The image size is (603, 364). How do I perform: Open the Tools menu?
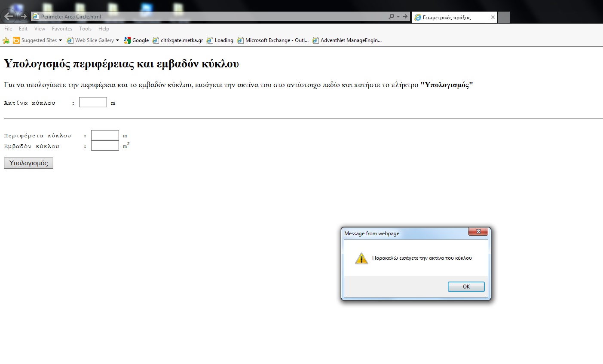pos(85,29)
